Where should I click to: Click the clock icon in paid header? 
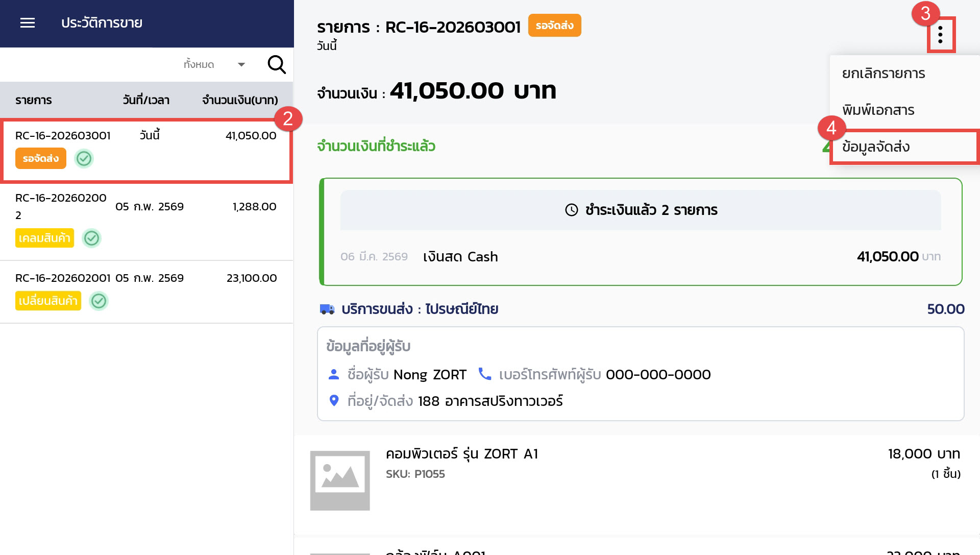[x=572, y=210]
